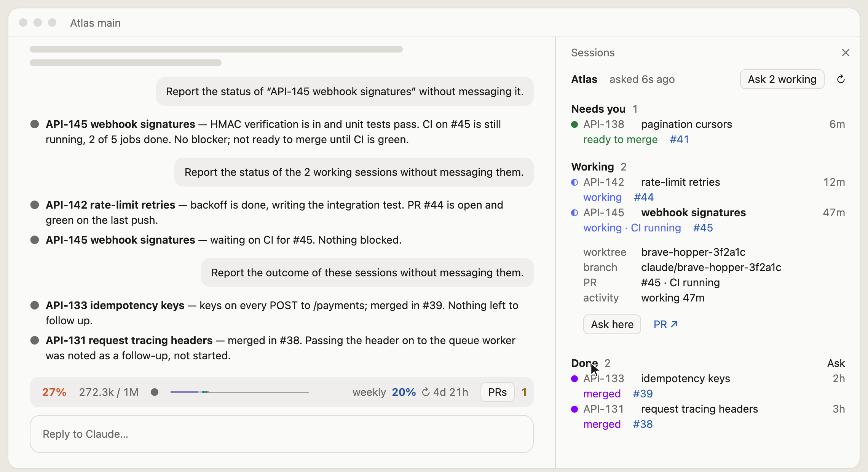
Task: Click the half-filled status dot for API-145
Action: (575, 213)
